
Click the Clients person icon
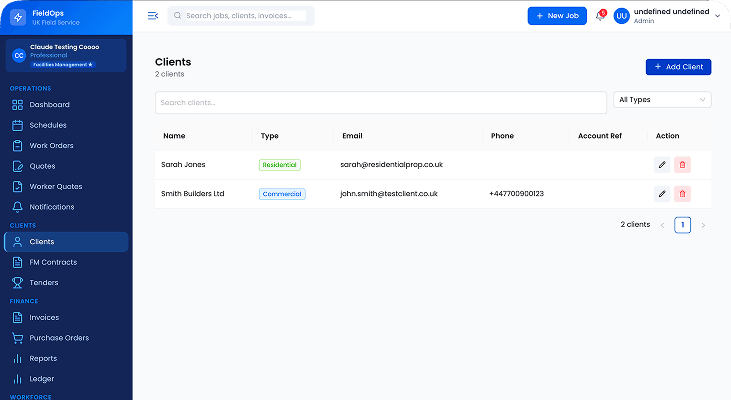click(17, 242)
